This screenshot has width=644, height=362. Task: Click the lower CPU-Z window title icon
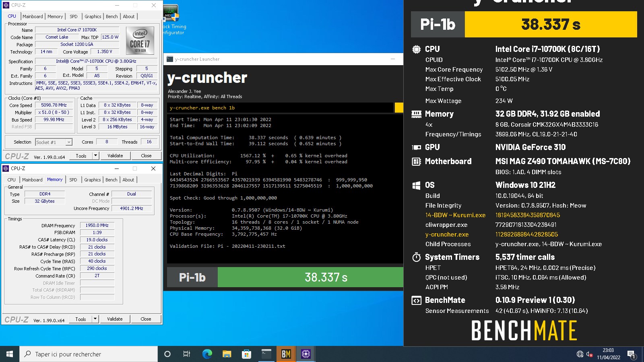point(6,169)
